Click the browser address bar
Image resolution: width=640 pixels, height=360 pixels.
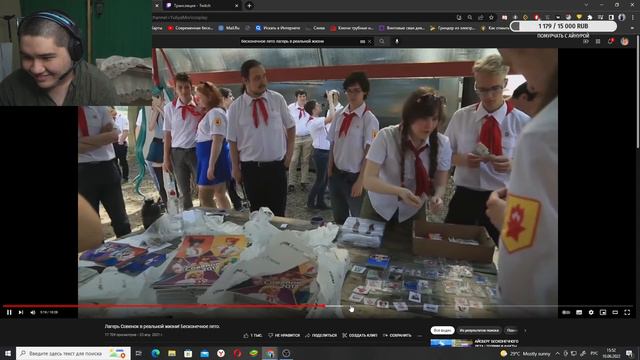[302, 18]
